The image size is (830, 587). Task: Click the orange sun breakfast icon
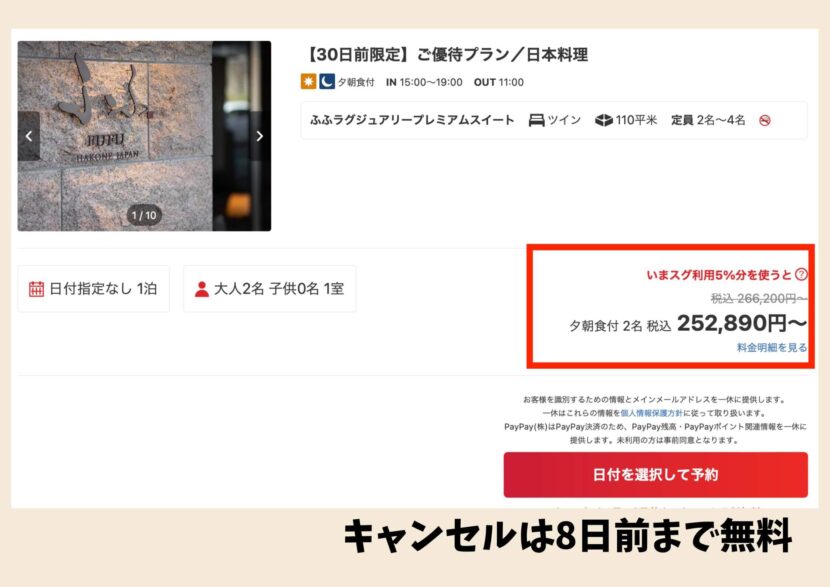[x=309, y=82]
